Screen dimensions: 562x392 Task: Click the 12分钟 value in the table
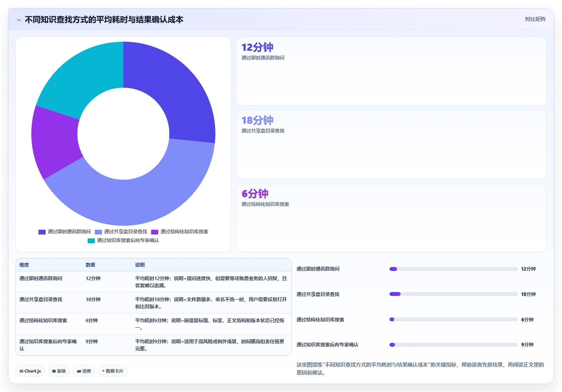click(93, 279)
